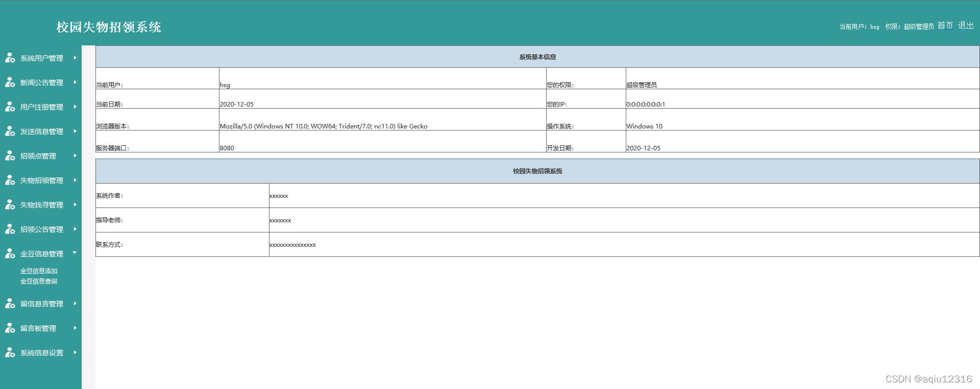
Task: Click the user icon beside 用户注册管理
Action: pyautogui.click(x=10, y=107)
